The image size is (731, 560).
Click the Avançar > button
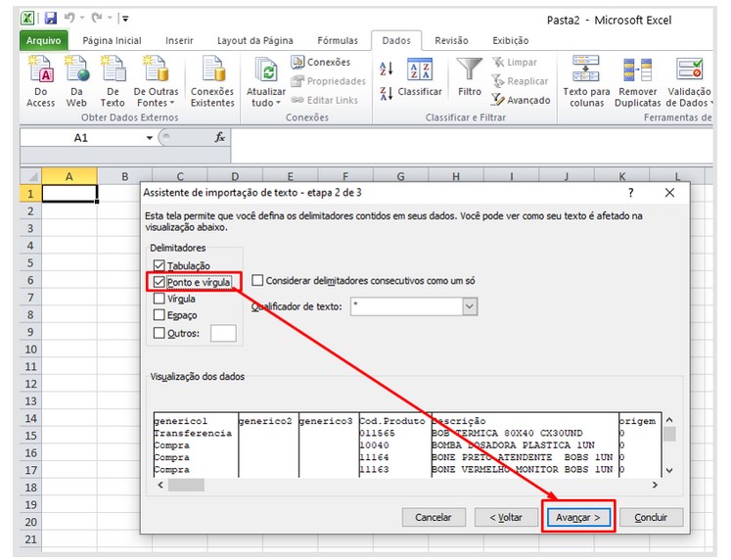[578, 518]
